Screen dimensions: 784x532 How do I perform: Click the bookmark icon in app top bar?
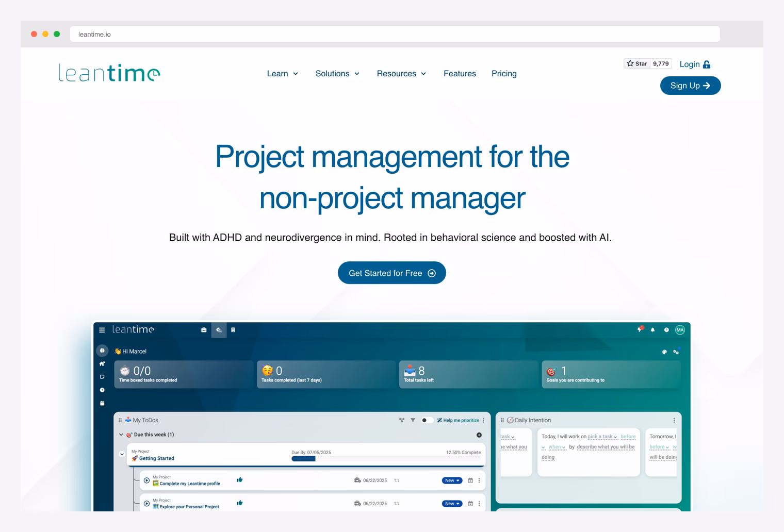click(x=233, y=330)
